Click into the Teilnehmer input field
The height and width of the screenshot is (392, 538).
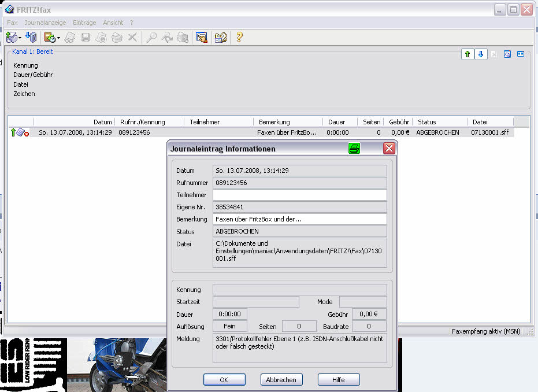click(299, 195)
